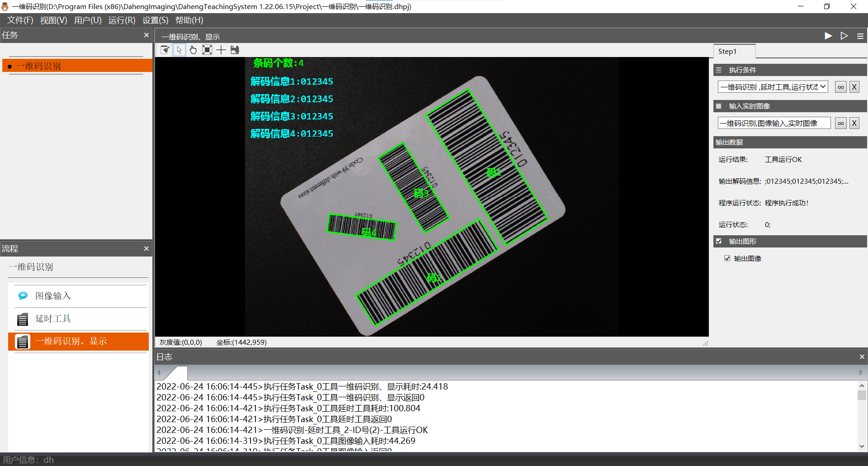The height and width of the screenshot is (466, 868).
Task: Select the hand pan tool
Action: coord(193,50)
